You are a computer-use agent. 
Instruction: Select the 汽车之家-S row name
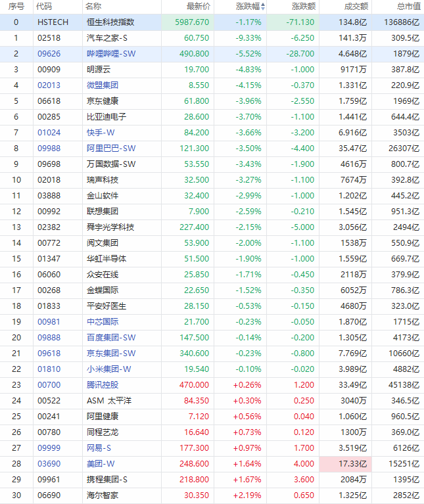pyautogui.click(x=106, y=38)
